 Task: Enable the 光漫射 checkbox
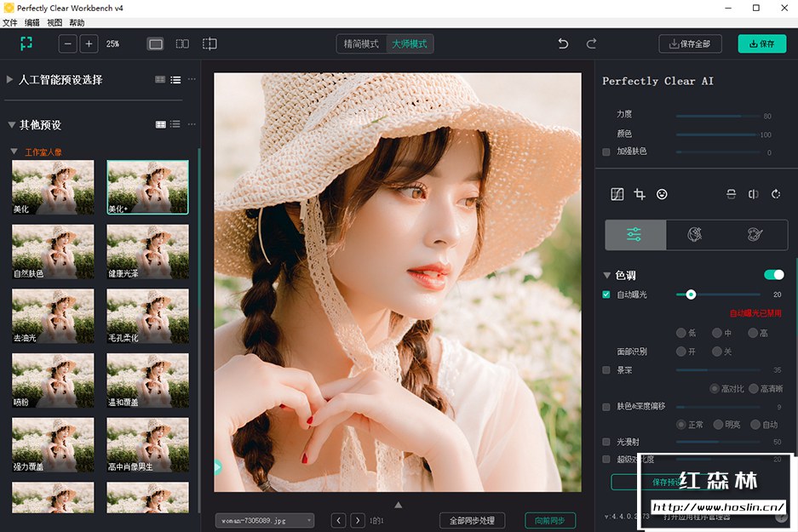pos(606,442)
